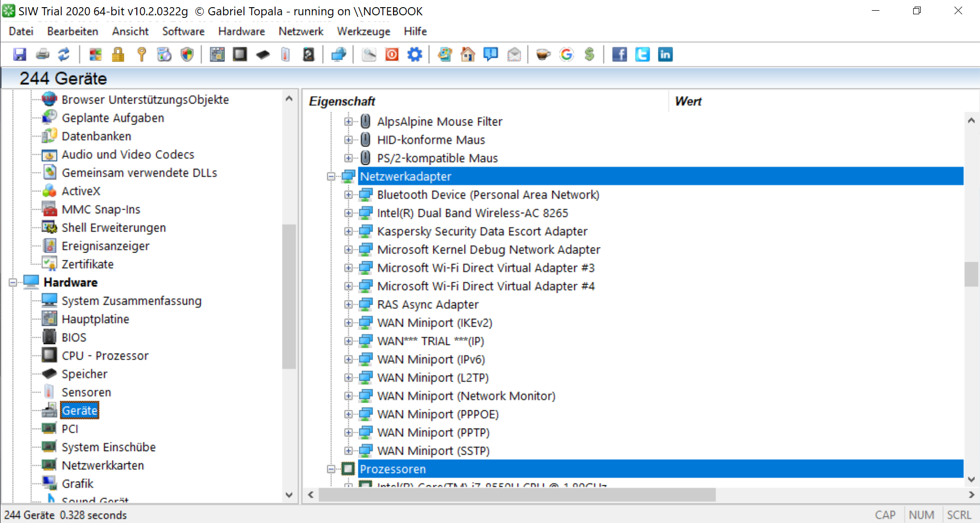Click the envelope mail toolbar icon
Image resolution: width=980 pixels, height=523 pixels.
coord(514,55)
